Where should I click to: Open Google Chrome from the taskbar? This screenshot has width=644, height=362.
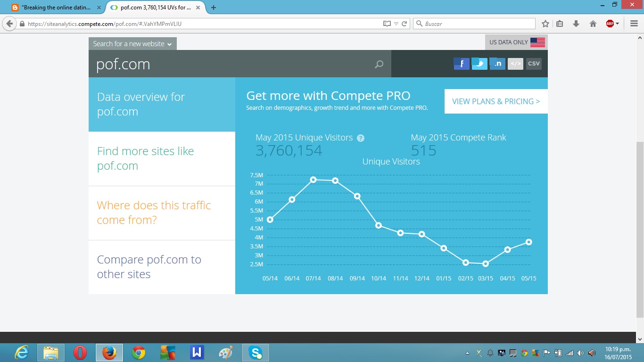[139, 353]
